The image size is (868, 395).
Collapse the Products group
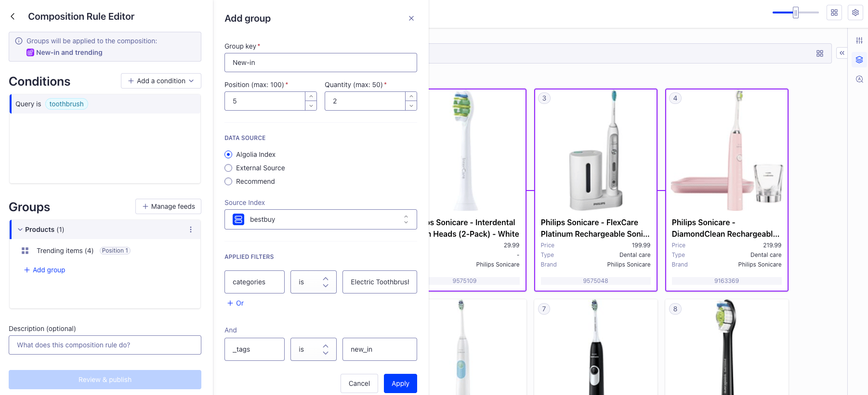pos(20,229)
